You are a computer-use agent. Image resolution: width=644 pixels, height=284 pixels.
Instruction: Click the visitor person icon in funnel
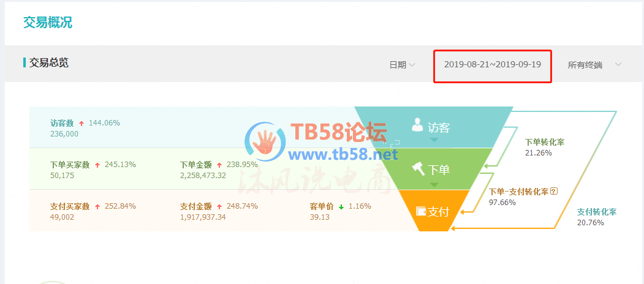(x=417, y=124)
